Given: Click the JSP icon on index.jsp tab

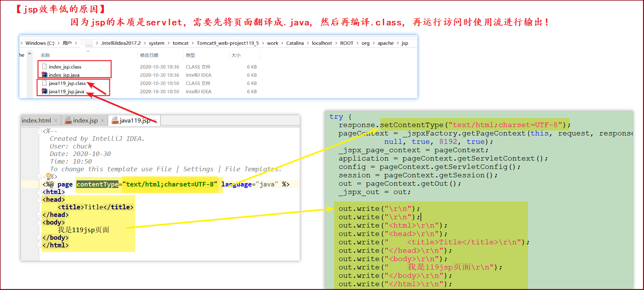Looking at the screenshot, I should [x=68, y=121].
